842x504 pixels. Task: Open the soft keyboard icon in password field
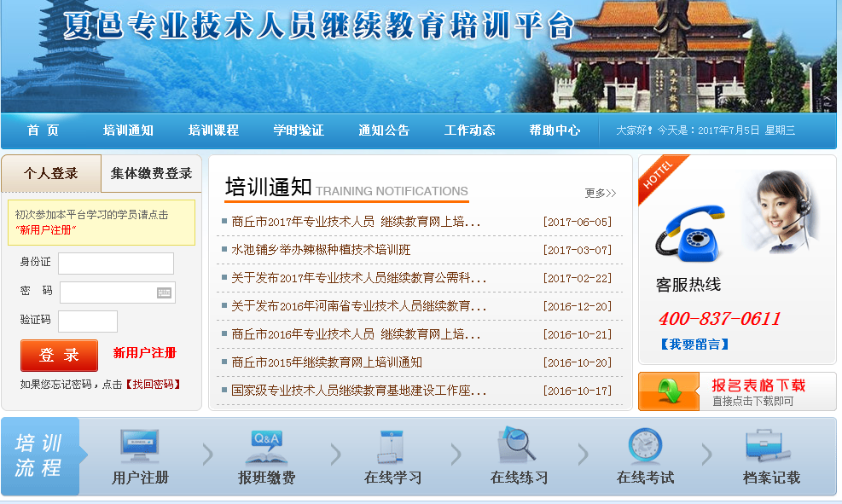165,293
